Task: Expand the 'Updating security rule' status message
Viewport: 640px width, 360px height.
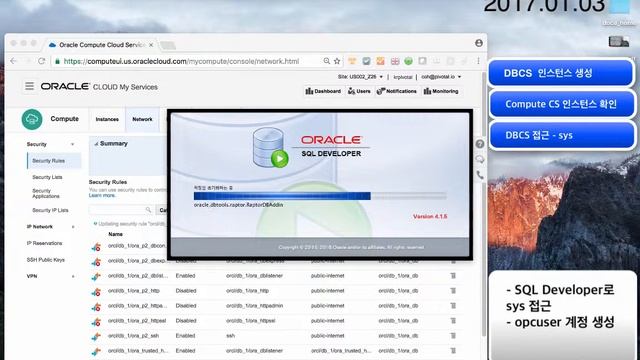Action: coord(95,224)
